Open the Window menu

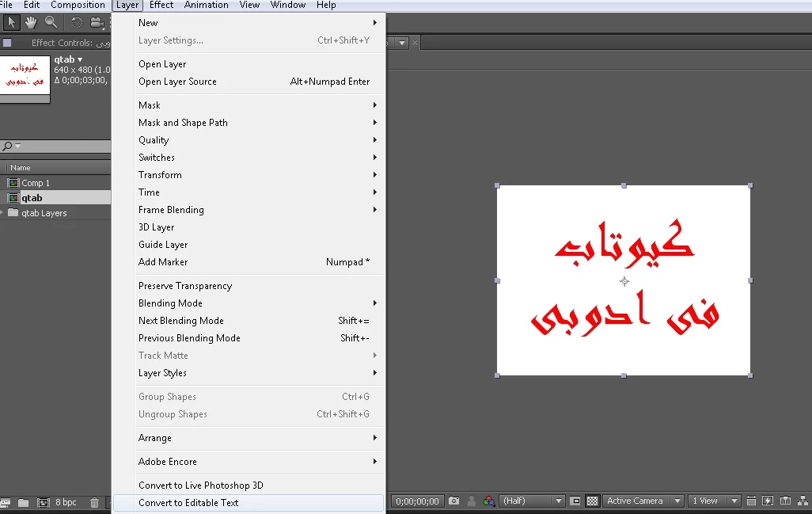tap(288, 6)
